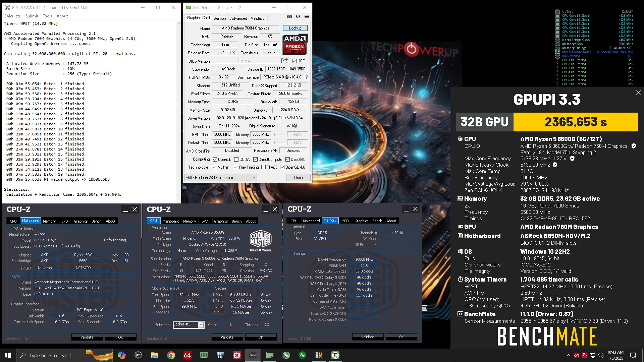Toggle the Ray Tracing checkbox in GPU-Z
644x362 pixels.
(236, 167)
